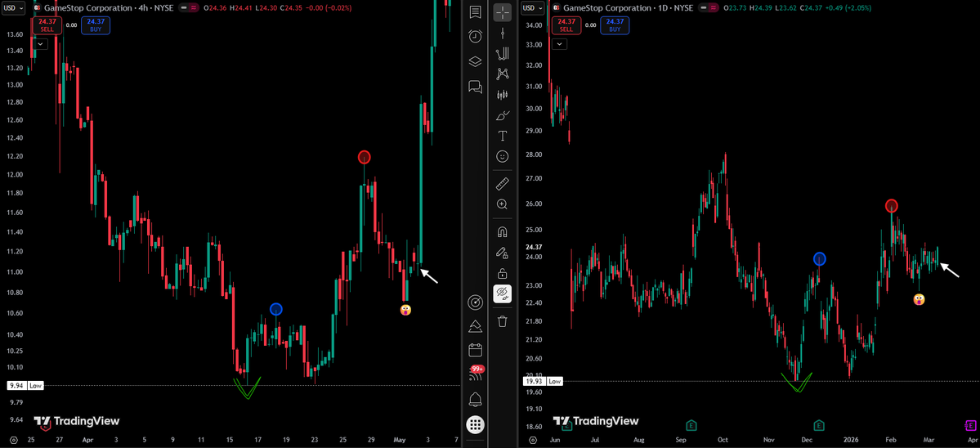Click the +0.49 (+2.05%) change value
Image resolution: width=980 pixels, height=448 pixels.
(x=847, y=8)
